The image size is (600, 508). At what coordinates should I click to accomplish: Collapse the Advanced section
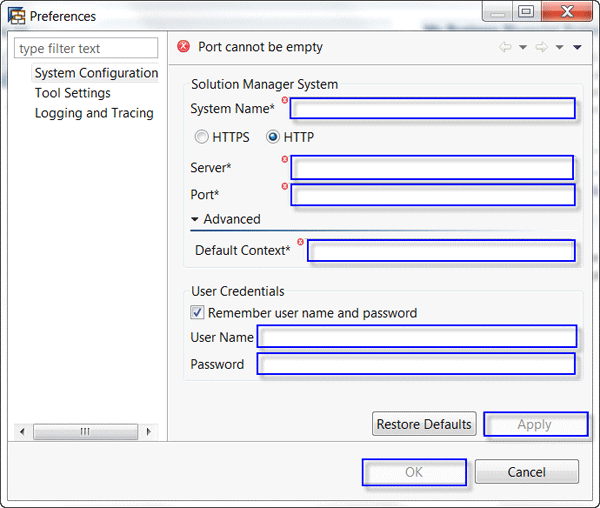[x=195, y=220]
